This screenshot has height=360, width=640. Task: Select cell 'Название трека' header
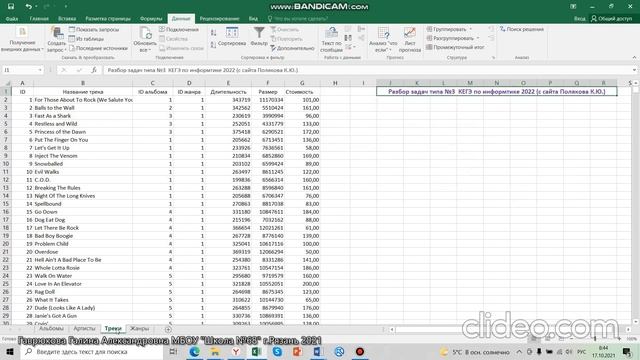click(x=83, y=92)
